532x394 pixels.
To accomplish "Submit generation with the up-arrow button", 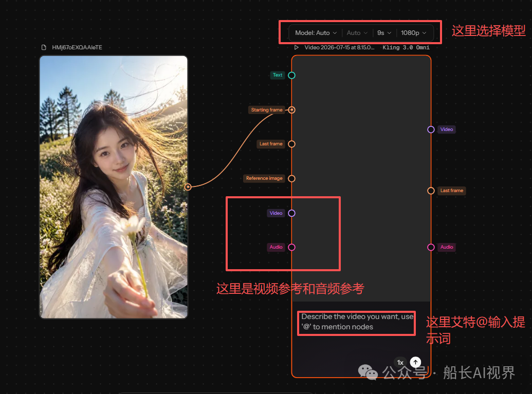I will click(416, 362).
